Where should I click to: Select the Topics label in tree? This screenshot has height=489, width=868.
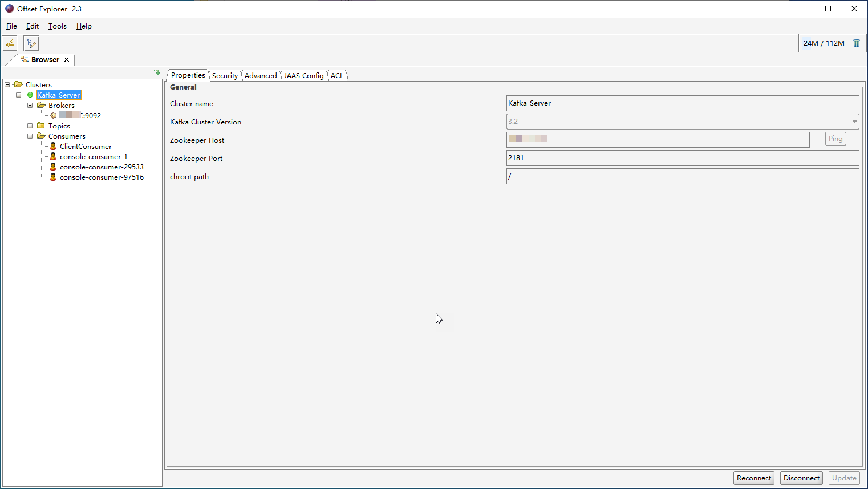coord(59,126)
